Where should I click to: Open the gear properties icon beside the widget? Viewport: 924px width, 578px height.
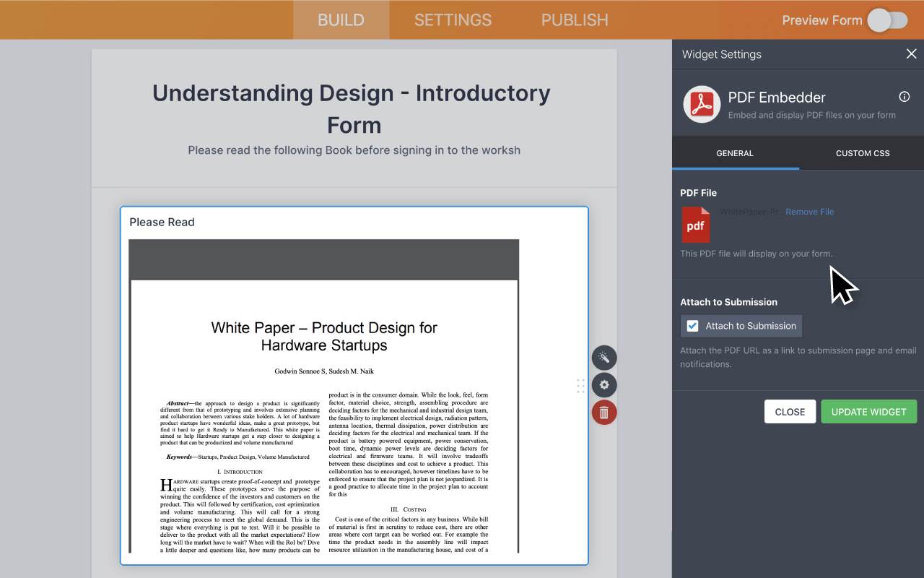pyautogui.click(x=604, y=385)
